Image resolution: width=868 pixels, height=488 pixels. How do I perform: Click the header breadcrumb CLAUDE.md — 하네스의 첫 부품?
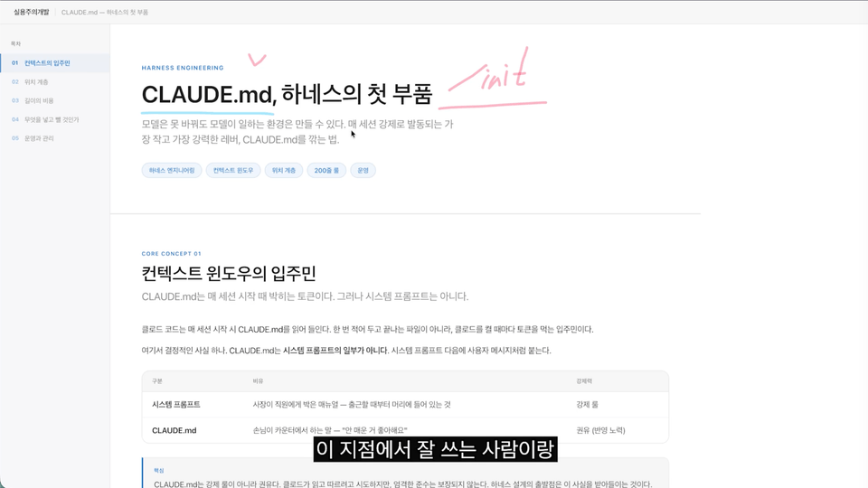click(x=105, y=12)
